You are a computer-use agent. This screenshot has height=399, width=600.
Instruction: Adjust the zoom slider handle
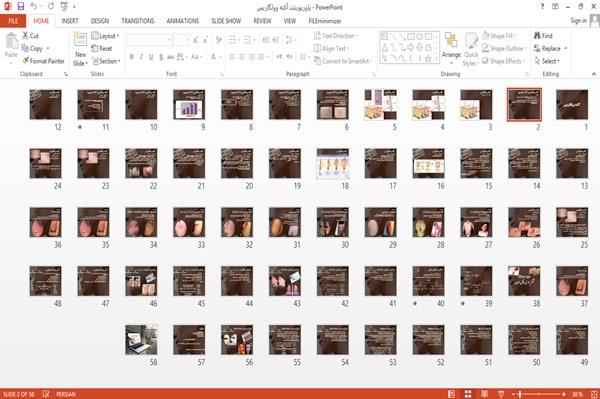pyautogui.click(x=520, y=394)
